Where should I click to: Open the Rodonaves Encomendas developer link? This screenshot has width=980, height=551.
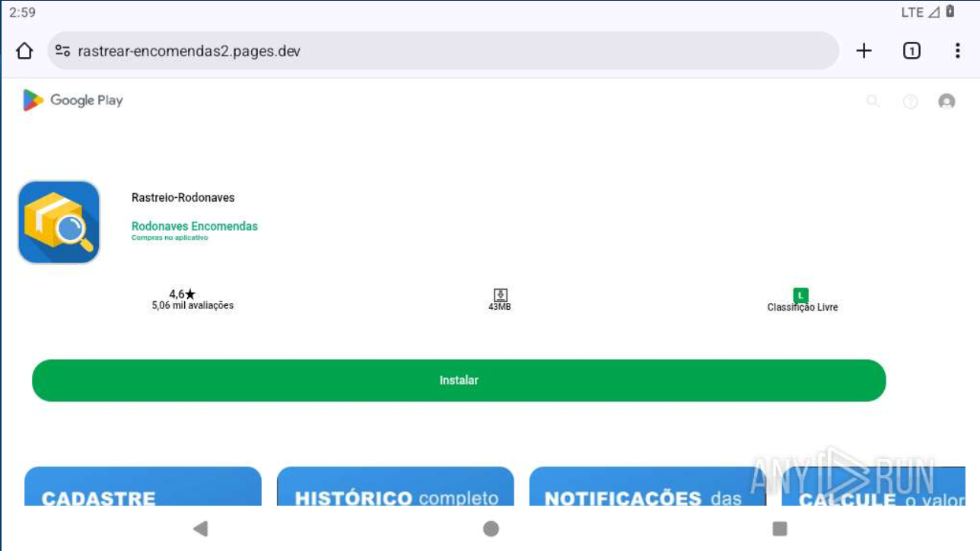(x=195, y=226)
